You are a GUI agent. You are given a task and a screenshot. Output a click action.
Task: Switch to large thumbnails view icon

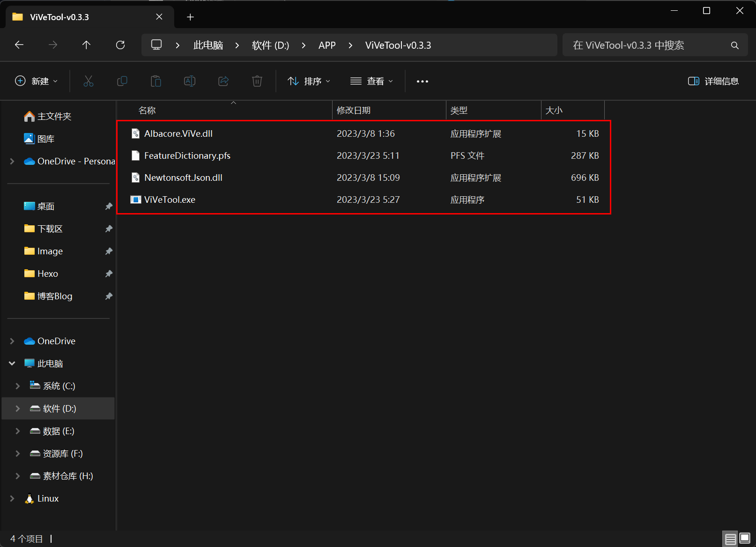coord(745,539)
